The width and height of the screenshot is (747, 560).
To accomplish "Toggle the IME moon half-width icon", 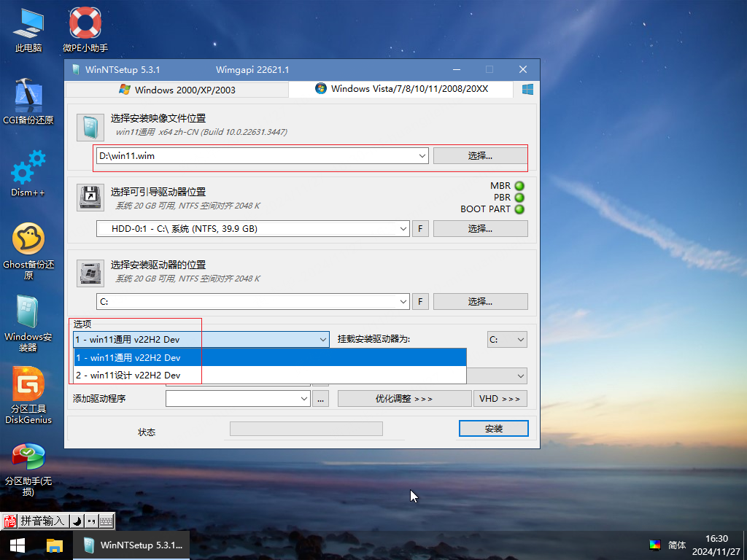I will coord(77,521).
